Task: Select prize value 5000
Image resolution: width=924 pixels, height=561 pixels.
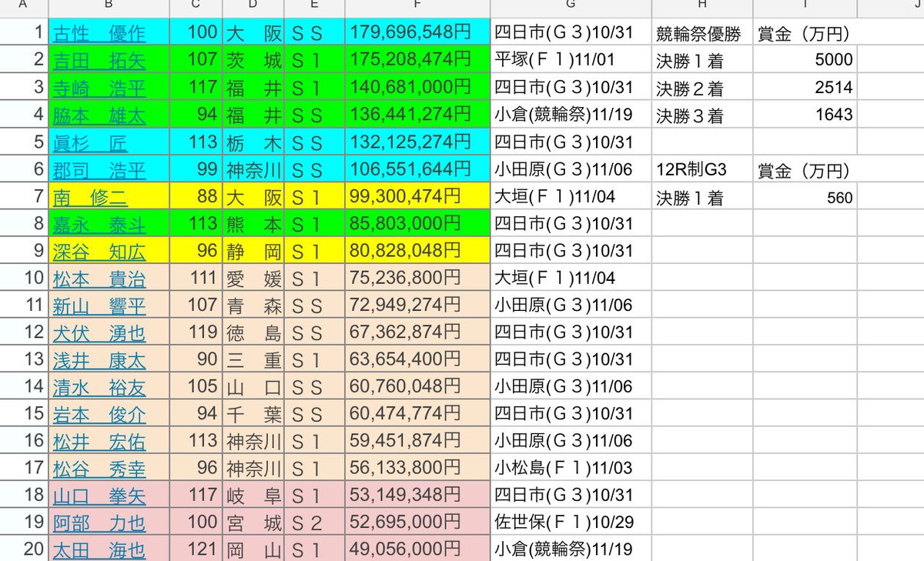Action: 805,60
